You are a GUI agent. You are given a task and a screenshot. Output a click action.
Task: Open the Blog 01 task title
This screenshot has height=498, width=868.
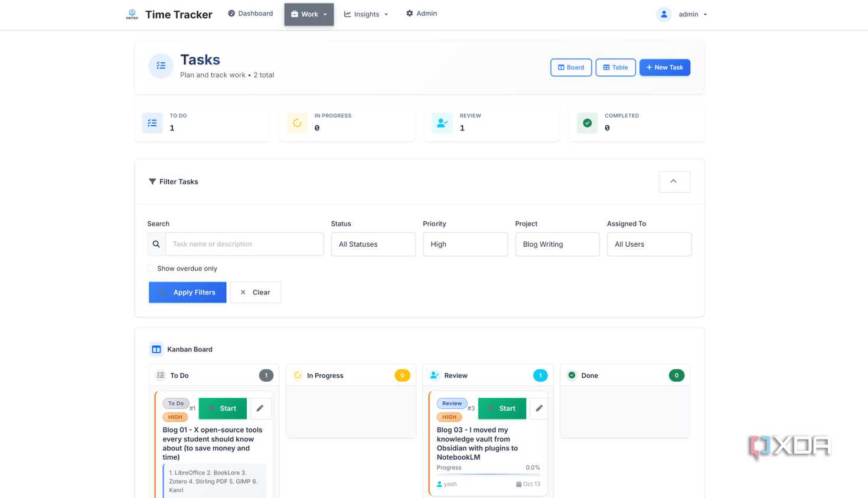coord(213,444)
